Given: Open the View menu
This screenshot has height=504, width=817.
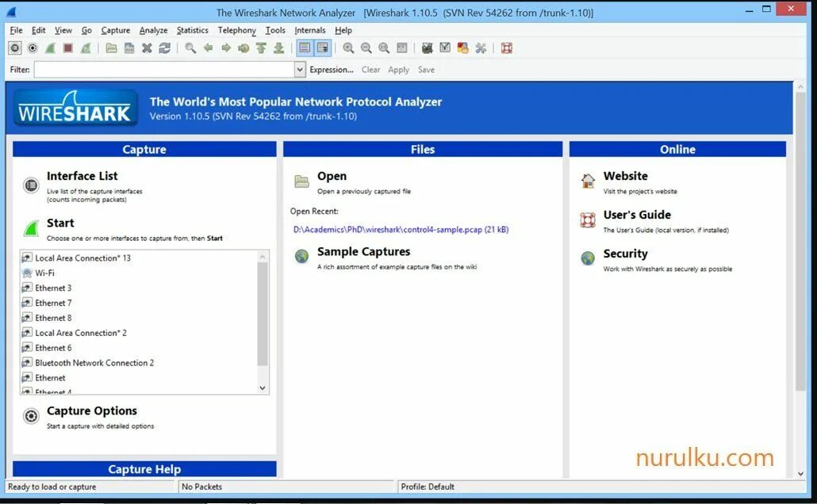Looking at the screenshot, I should point(63,30).
